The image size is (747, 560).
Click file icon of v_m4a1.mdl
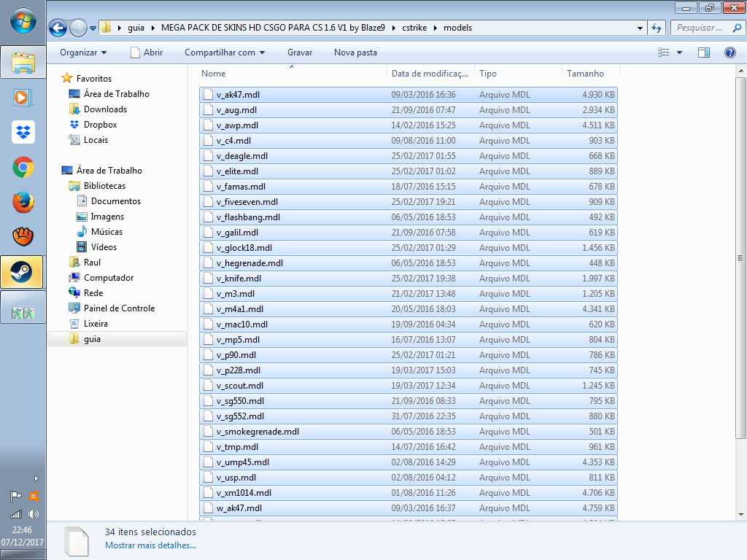click(x=208, y=308)
